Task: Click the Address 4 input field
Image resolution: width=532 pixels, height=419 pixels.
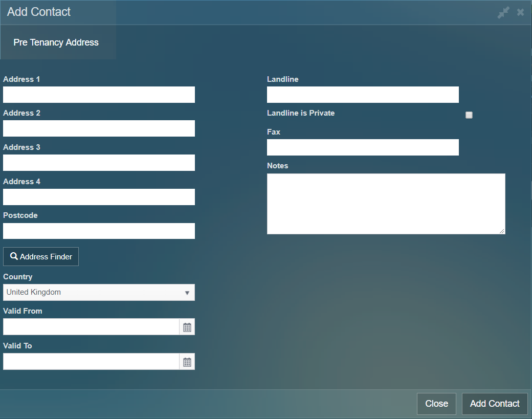Action: pyautogui.click(x=99, y=197)
